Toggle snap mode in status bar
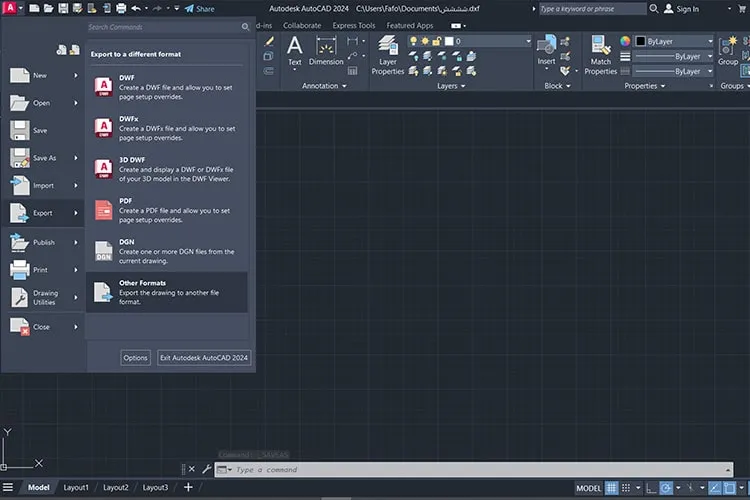The image size is (750, 500). click(626, 488)
